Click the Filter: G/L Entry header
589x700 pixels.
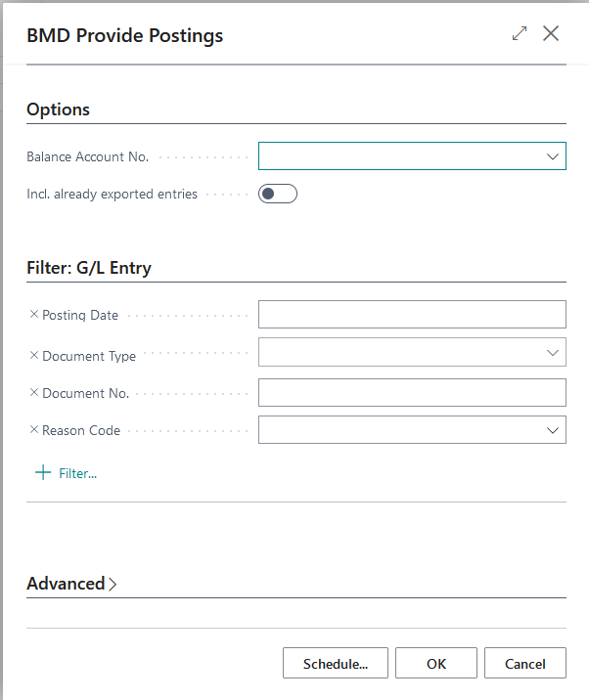coord(89,267)
